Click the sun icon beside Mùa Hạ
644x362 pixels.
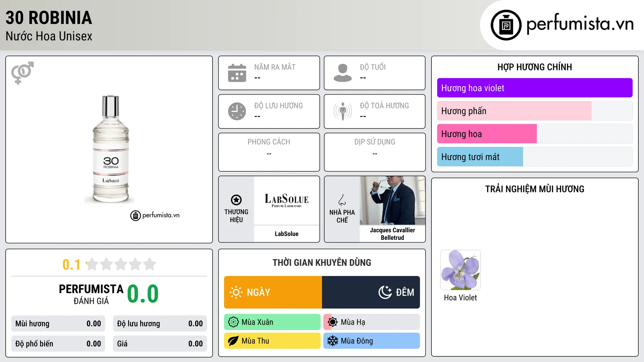click(333, 322)
